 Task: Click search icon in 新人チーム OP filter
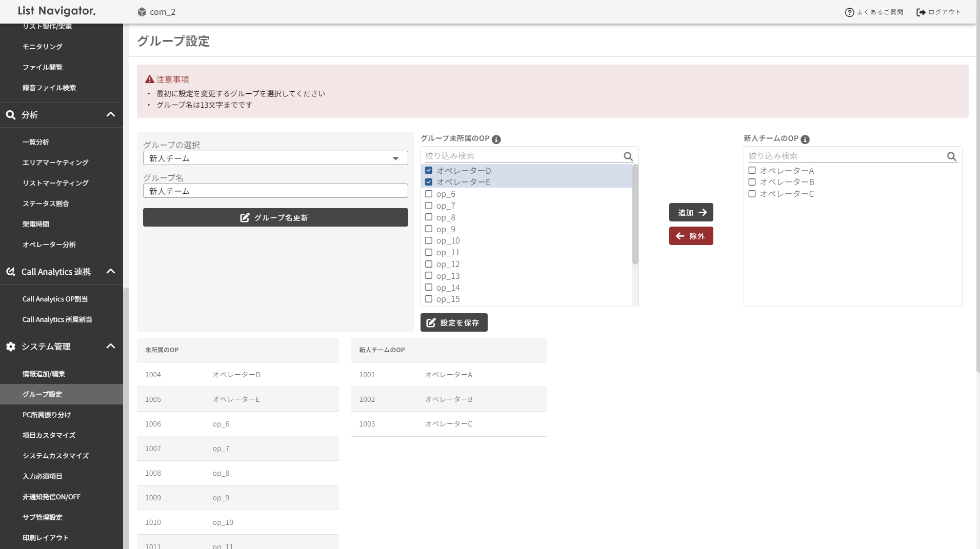coord(952,156)
